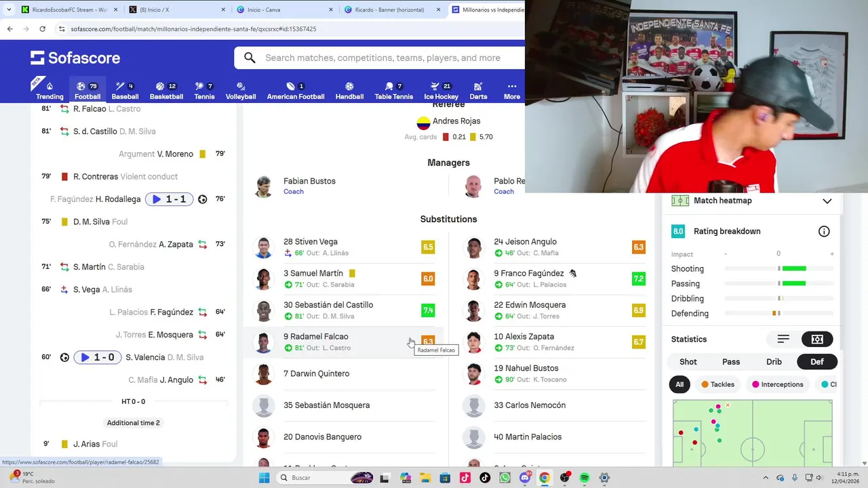
Task: Click the Shooting rating bar
Action: [x=778, y=269]
